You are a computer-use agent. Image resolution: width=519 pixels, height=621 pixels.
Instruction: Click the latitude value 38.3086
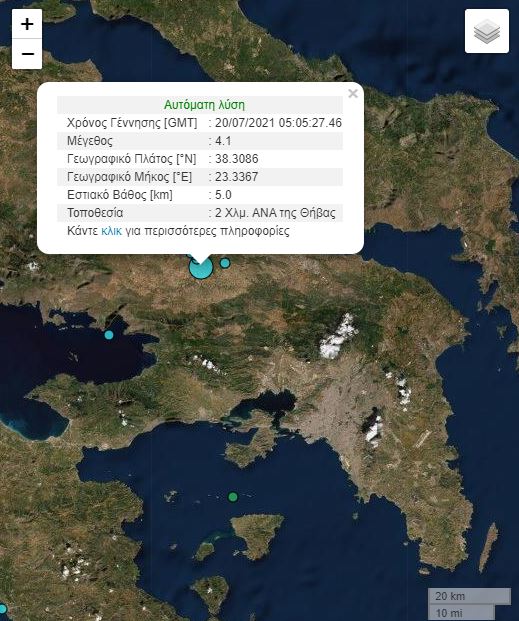pyautogui.click(x=237, y=158)
